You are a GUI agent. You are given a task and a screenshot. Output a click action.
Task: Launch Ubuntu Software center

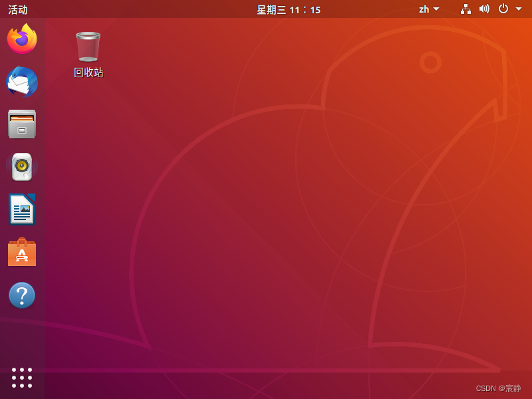point(22,252)
